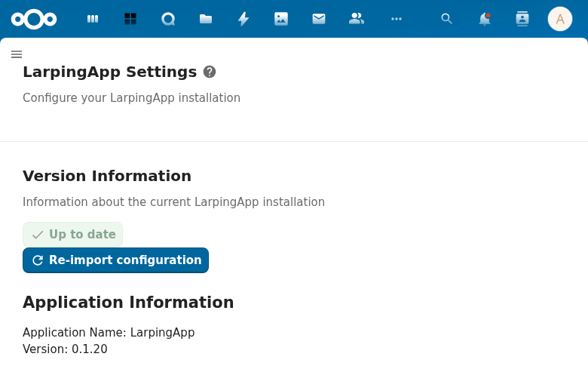Open the Activity lightning bolt icon
The width and height of the screenshot is (588, 372).
[x=243, y=19]
